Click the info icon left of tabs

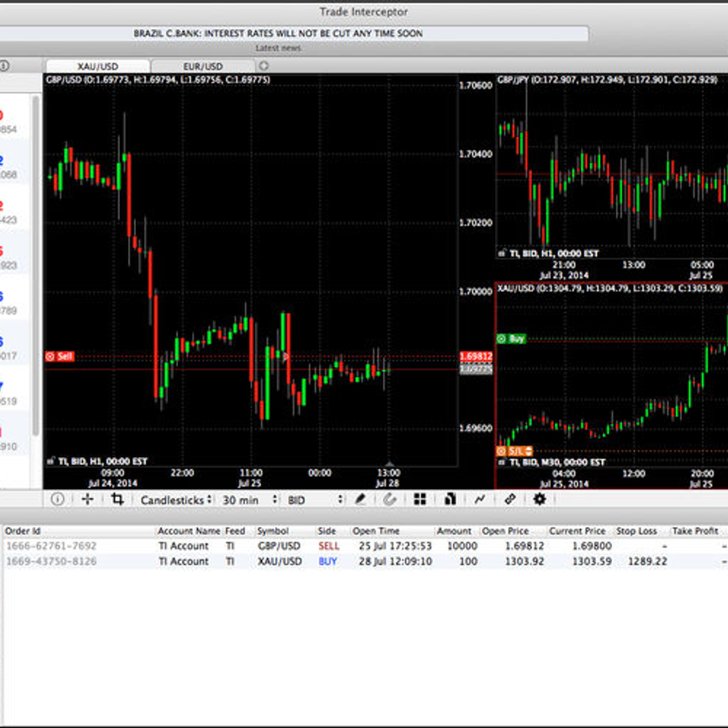(x=4, y=66)
